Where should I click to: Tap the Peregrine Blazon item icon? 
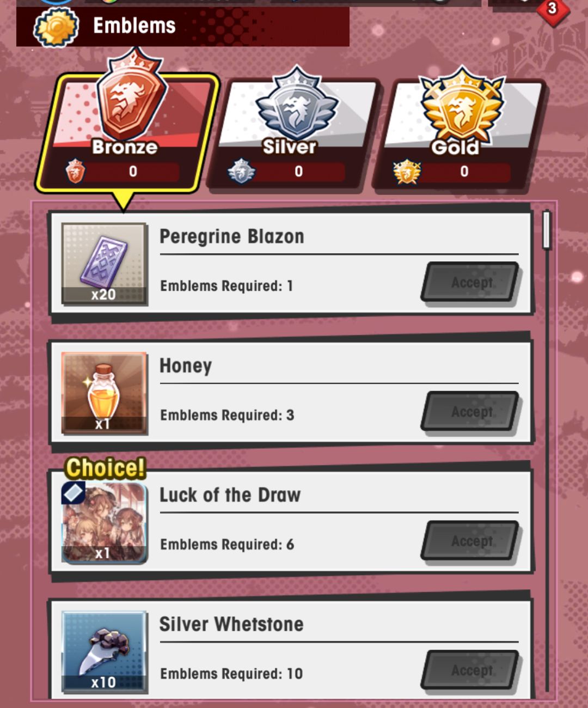coord(104,264)
